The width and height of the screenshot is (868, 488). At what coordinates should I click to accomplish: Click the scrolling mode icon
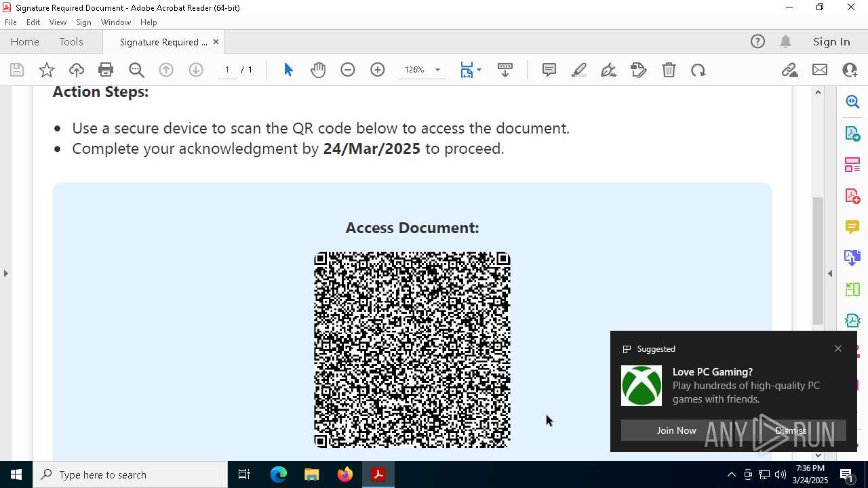pyautogui.click(x=505, y=70)
